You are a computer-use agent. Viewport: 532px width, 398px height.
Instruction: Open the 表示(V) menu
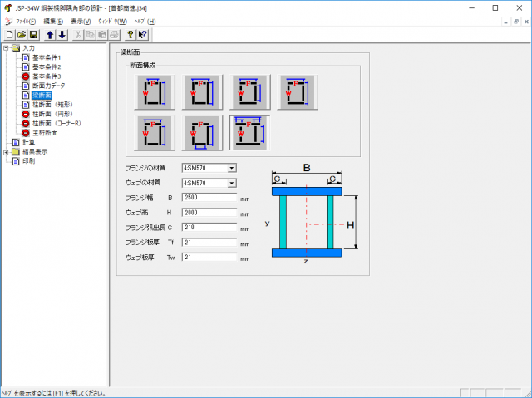coord(81,21)
